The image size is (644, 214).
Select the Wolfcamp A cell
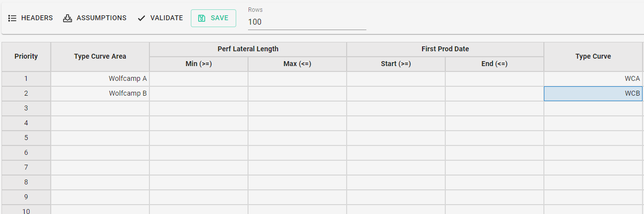click(100, 79)
